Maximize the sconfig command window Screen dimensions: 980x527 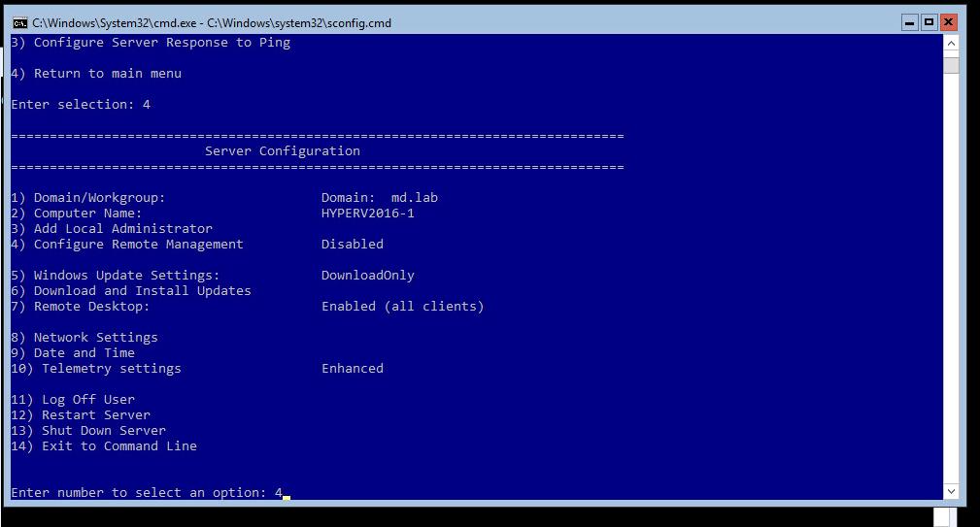point(929,23)
